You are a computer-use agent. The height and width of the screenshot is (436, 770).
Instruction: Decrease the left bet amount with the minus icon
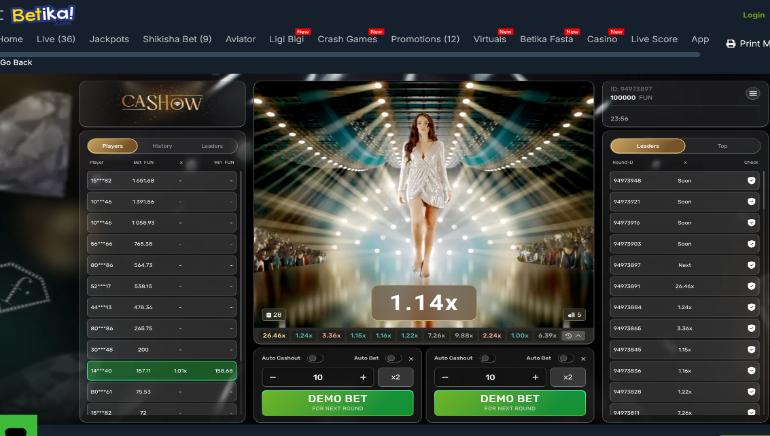273,377
